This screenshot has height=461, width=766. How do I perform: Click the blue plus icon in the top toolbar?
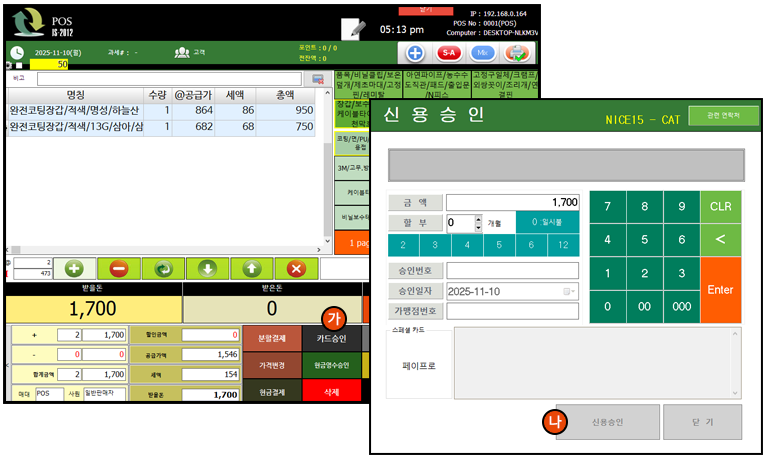[415, 53]
